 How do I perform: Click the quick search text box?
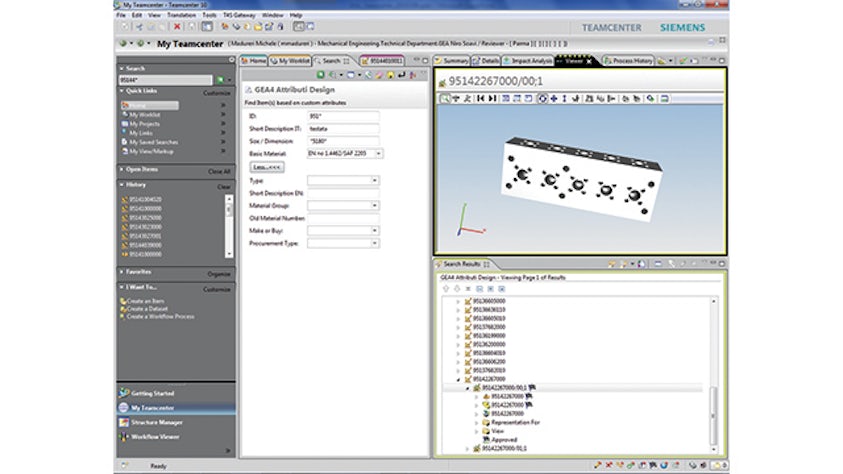[x=165, y=80]
